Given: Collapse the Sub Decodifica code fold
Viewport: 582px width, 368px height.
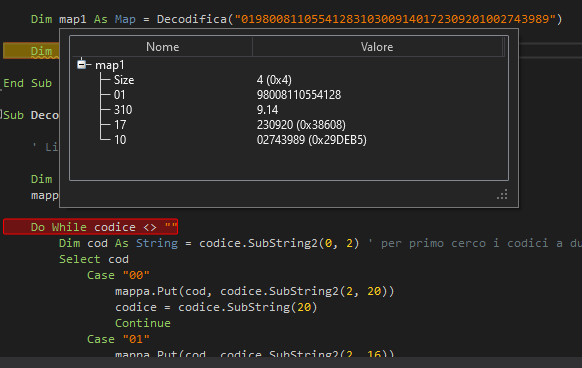Looking at the screenshot, I should (1, 114).
